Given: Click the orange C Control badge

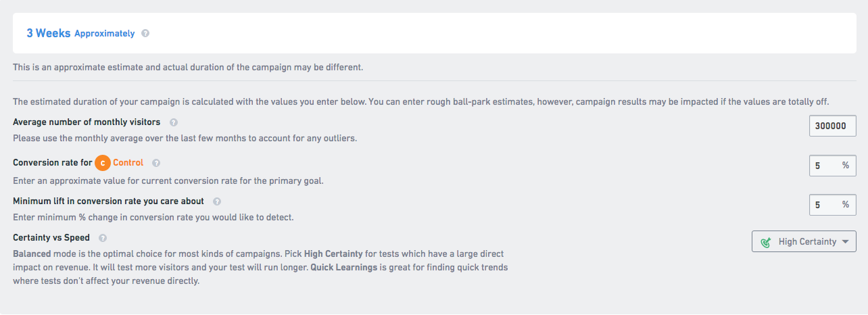Looking at the screenshot, I should pyautogui.click(x=103, y=163).
